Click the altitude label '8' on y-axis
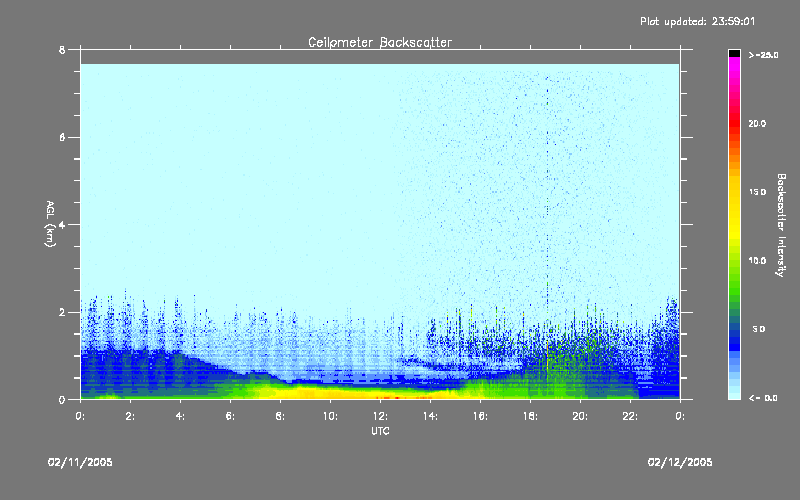Screen dimensions: 800x500 click(62, 49)
